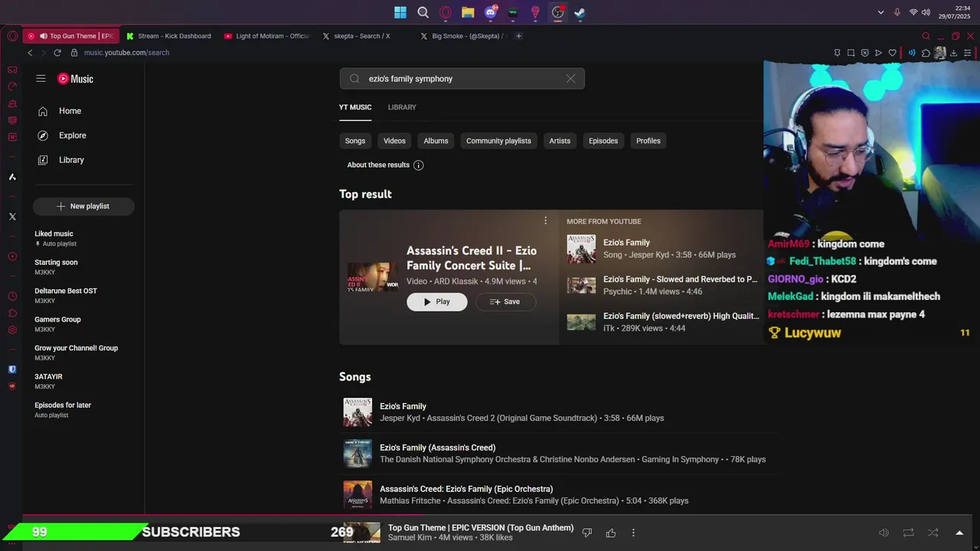Filter results by Community playlists chip

498,141
